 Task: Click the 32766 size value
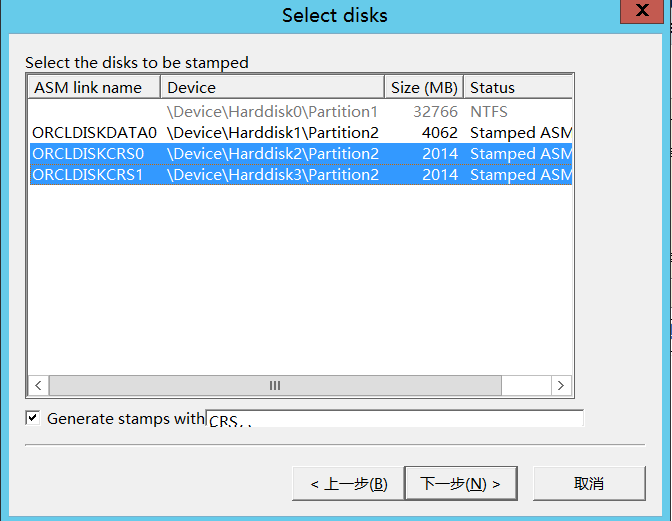435,112
